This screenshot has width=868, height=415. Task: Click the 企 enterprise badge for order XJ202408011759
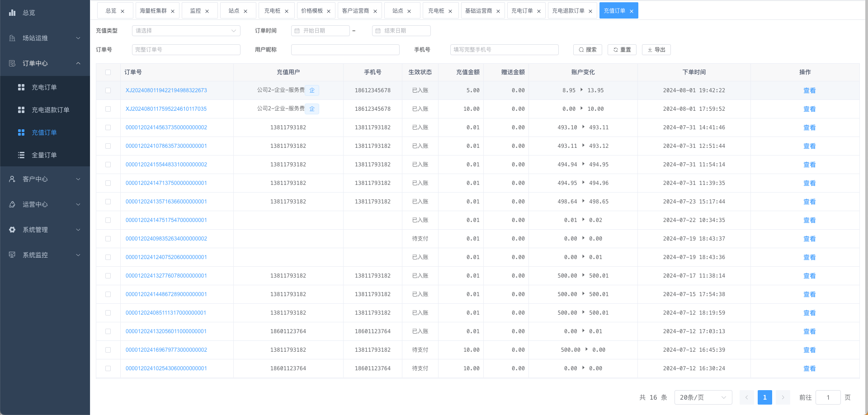[312, 109]
